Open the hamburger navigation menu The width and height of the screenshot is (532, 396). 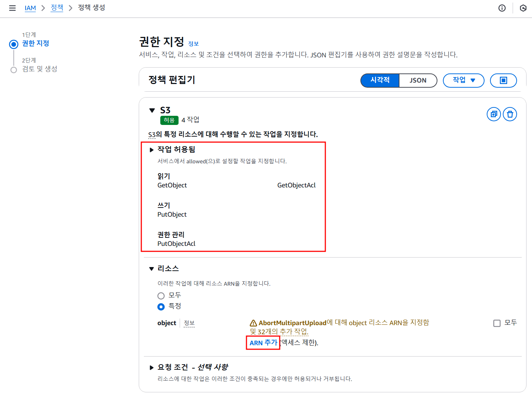click(x=12, y=8)
